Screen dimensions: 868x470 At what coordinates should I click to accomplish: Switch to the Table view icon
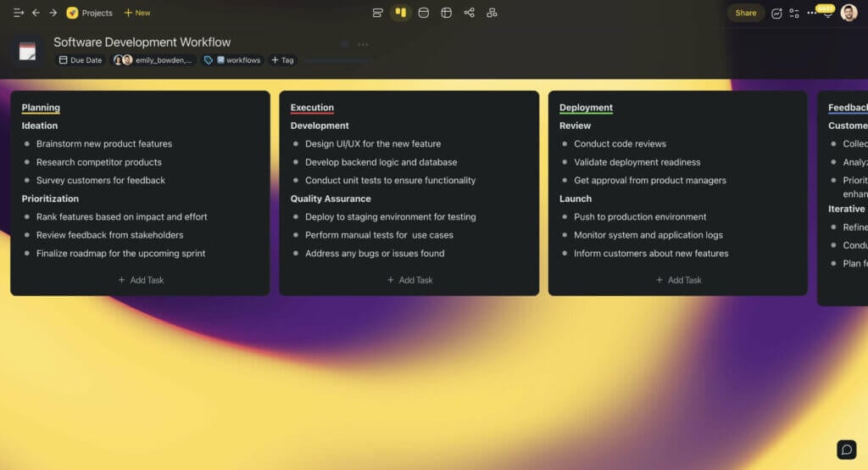click(446, 13)
